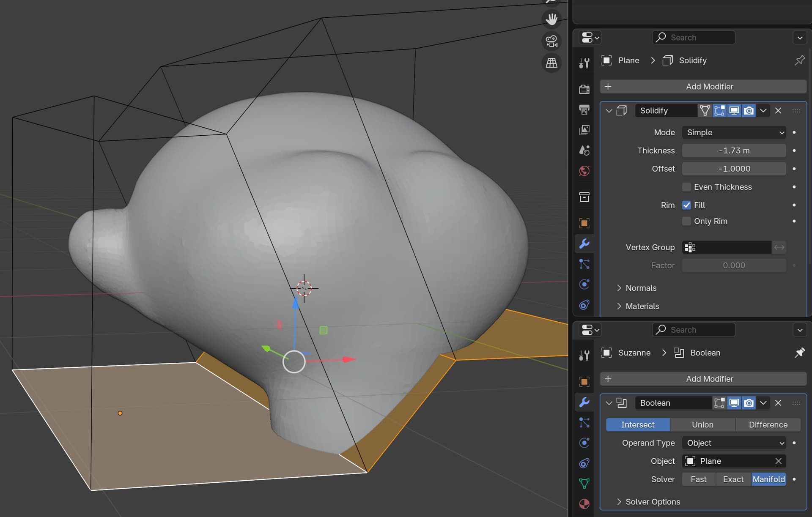Toggle Boolean viewport visibility
812x517 pixels.
pos(734,403)
